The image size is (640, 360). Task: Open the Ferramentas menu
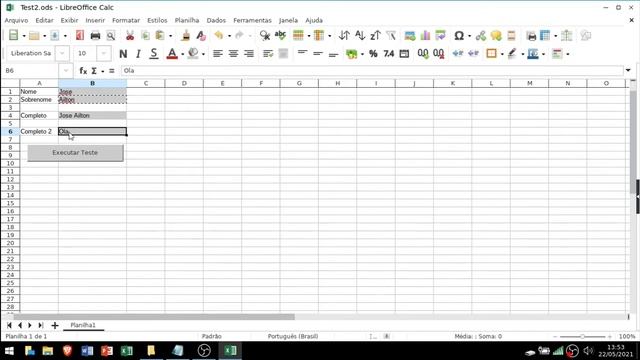tap(252, 20)
